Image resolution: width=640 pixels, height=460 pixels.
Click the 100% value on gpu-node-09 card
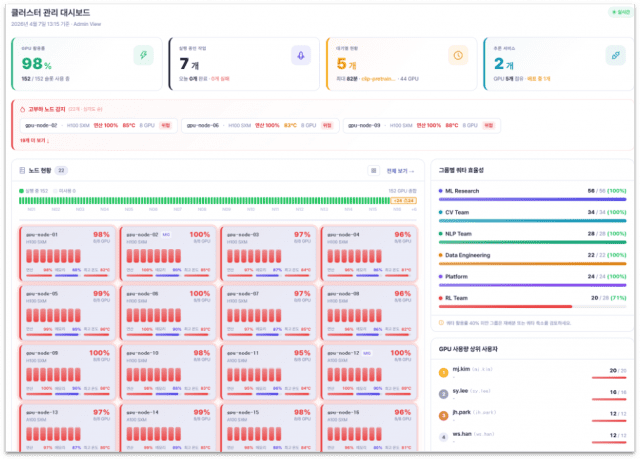pyautogui.click(x=99, y=353)
